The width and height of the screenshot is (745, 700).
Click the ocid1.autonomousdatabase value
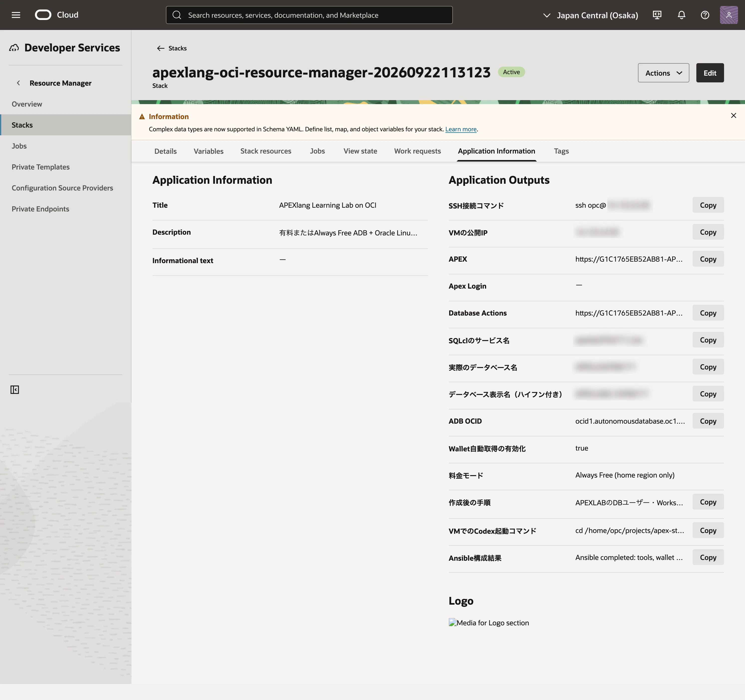[630, 421]
